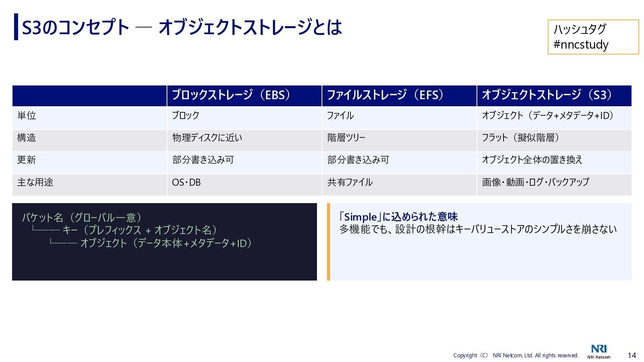
Task: Click page number 14
Action: point(632,355)
